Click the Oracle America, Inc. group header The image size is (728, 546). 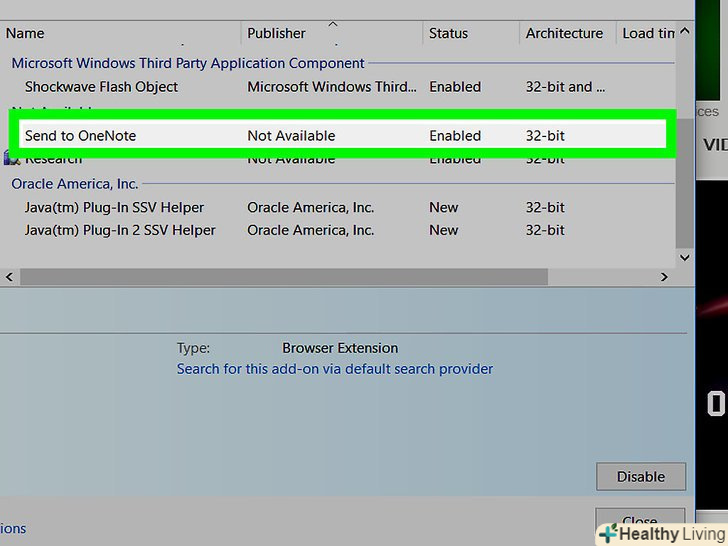point(75,184)
